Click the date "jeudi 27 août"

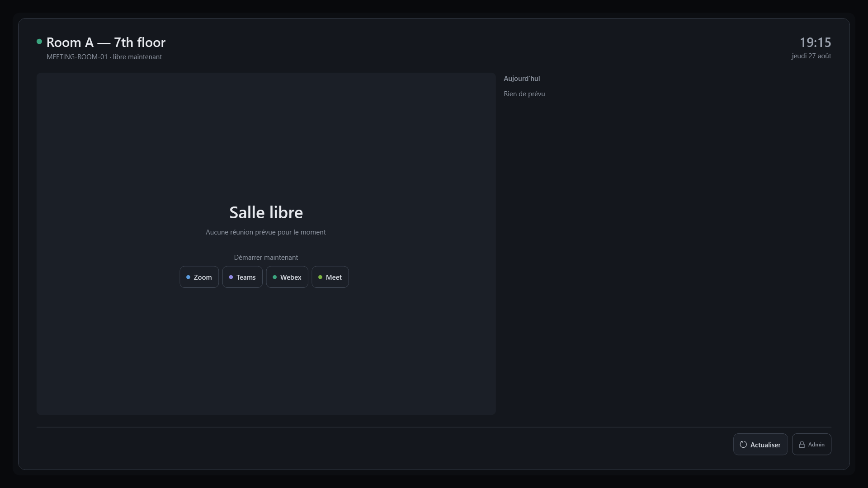811,56
